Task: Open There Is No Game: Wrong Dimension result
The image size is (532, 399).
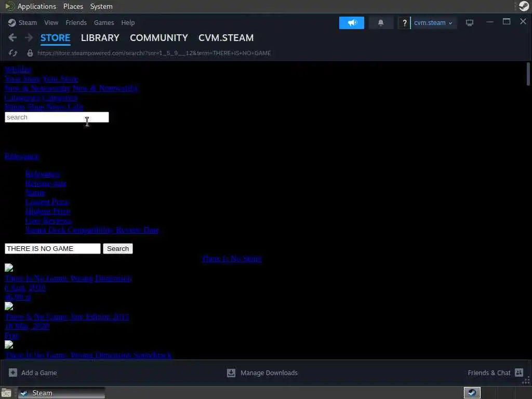Action: pos(68,278)
